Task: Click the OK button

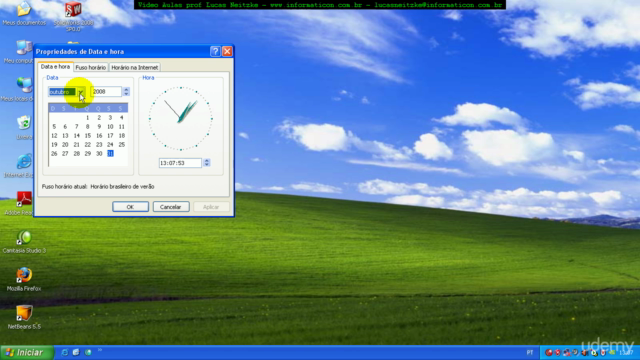Action: click(x=130, y=207)
